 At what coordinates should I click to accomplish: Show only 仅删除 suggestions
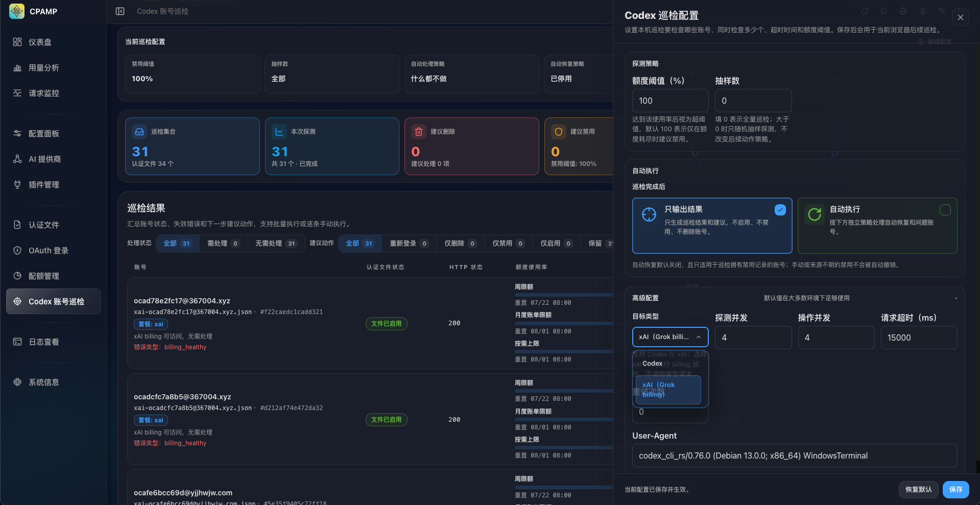[x=460, y=244]
